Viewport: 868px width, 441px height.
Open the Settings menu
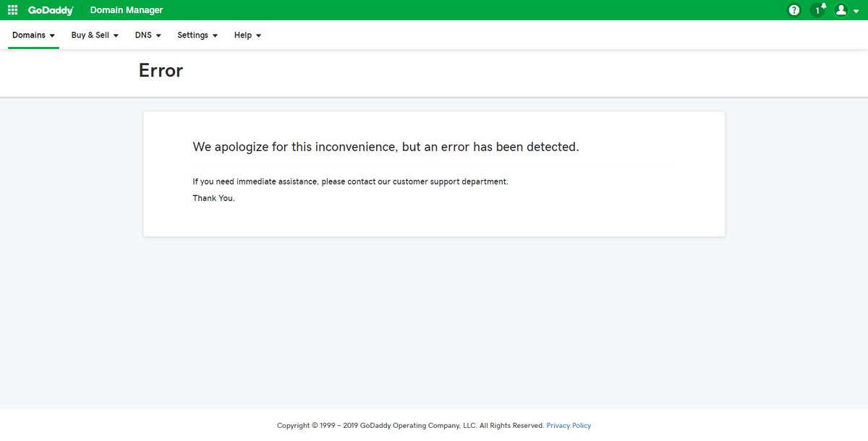click(197, 35)
